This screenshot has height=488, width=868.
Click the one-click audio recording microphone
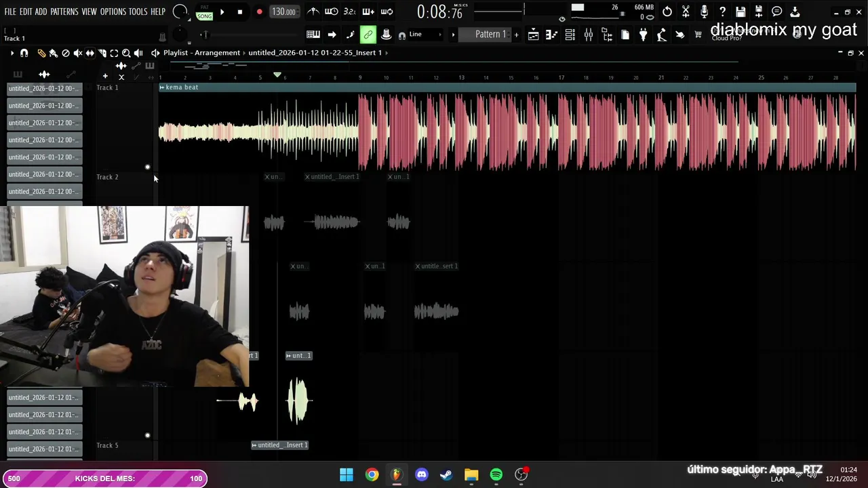pos(704,12)
